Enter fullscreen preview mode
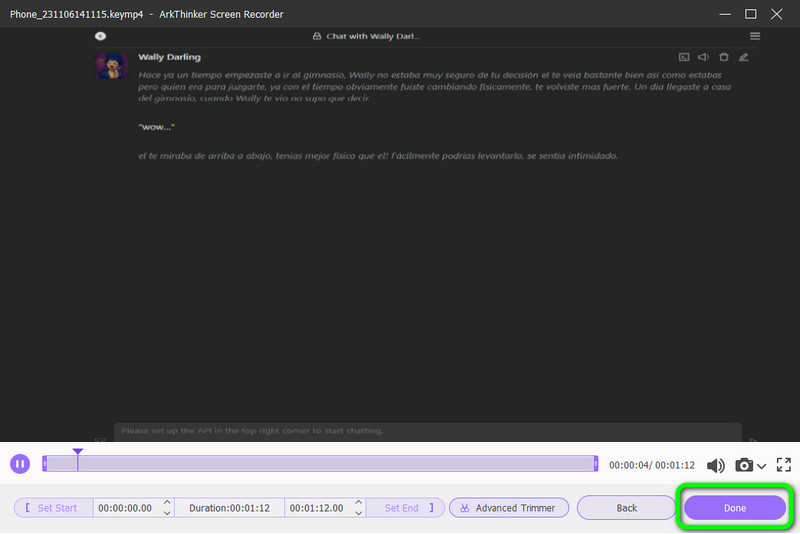Screen dimensions: 800x534 point(784,465)
